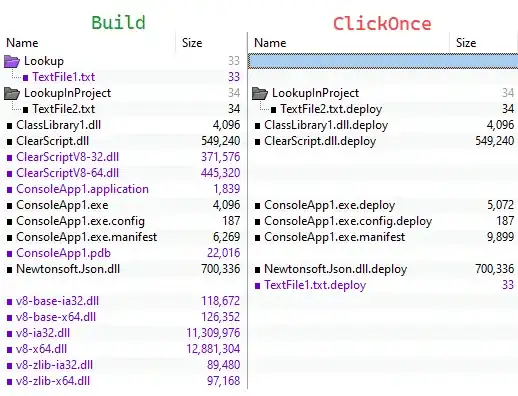Select Newtonsoft.Json.dll in Build pane
Screen dimensions: 518x396
(68, 269)
